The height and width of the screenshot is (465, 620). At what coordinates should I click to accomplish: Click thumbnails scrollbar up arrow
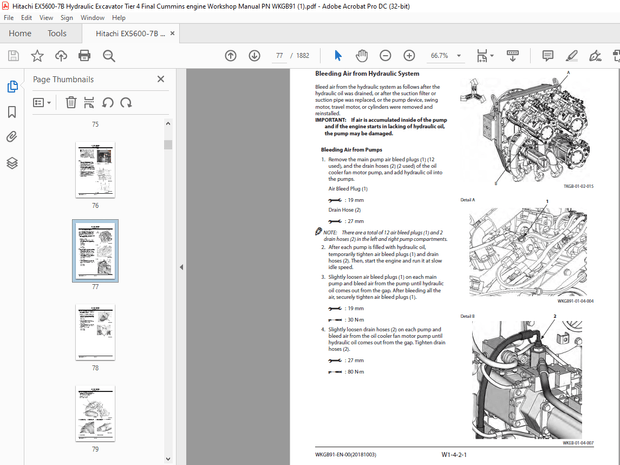coord(168,124)
